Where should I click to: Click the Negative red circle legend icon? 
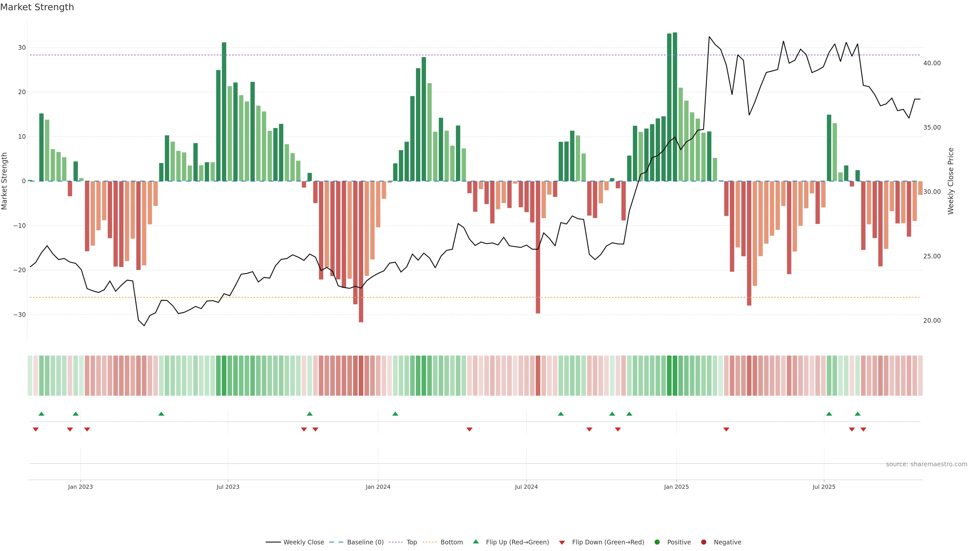pyautogui.click(x=703, y=542)
